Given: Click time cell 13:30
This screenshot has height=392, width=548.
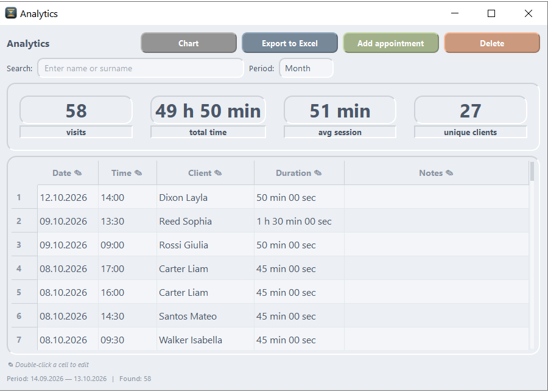Looking at the screenshot, I should [x=128, y=221].
